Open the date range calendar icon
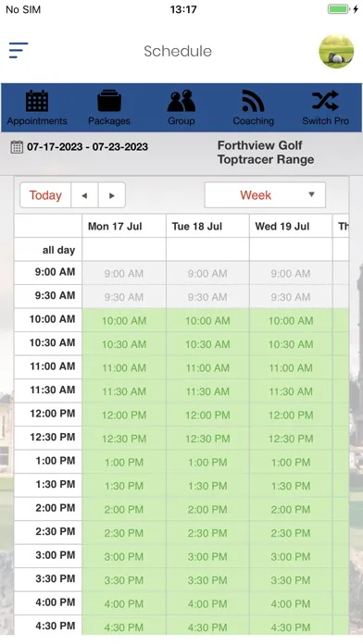This screenshot has width=363, height=644. pyautogui.click(x=17, y=146)
